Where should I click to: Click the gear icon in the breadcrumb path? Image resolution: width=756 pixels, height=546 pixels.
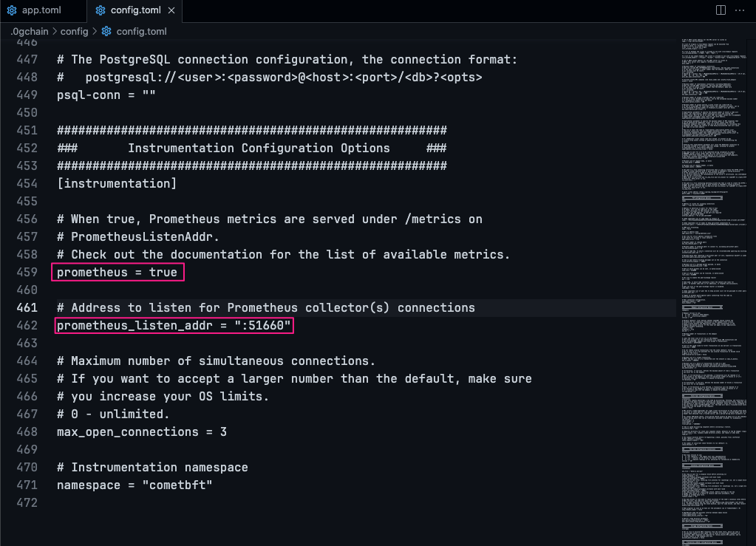click(x=106, y=32)
